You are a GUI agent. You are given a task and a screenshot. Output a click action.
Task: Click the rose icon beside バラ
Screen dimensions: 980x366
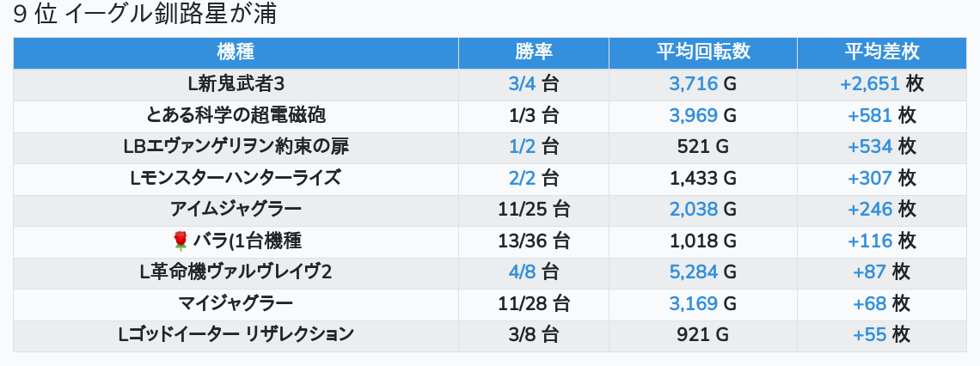[180, 241]
